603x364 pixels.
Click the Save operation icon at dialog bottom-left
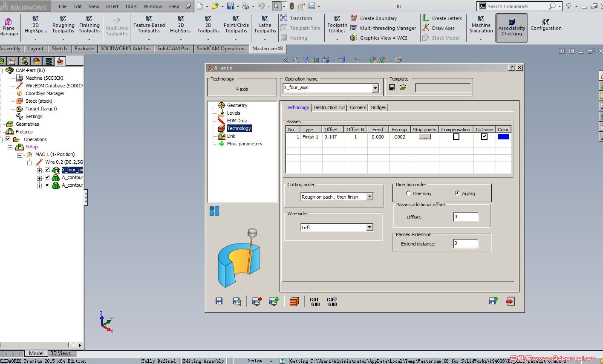pos(219,301)
